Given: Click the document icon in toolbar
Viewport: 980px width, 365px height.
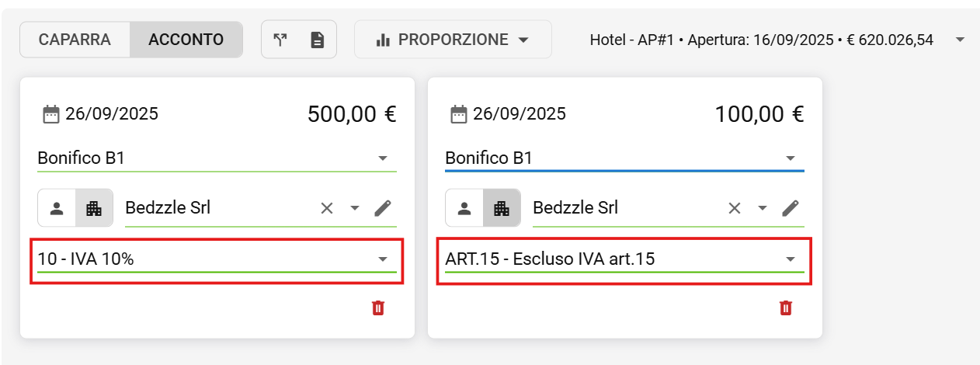Looking at the screenshot, I should click(x=317, y=40).
